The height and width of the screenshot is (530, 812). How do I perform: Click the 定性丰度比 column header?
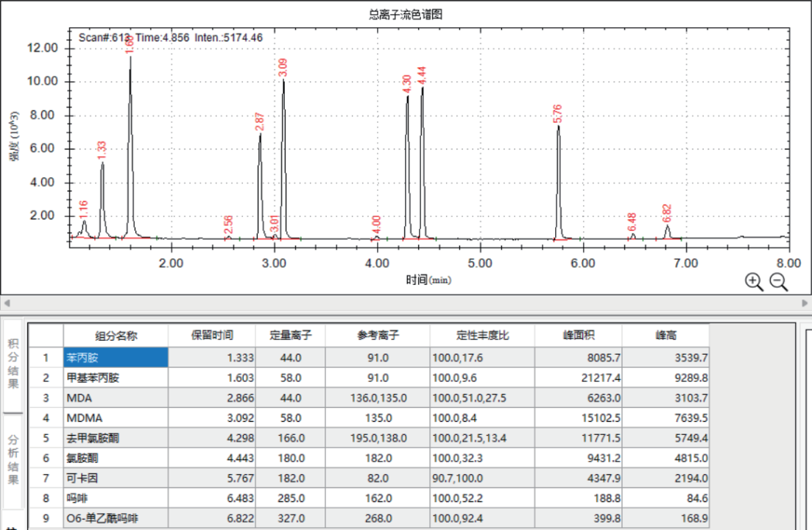pyautogui.click(x=482, y=336)
